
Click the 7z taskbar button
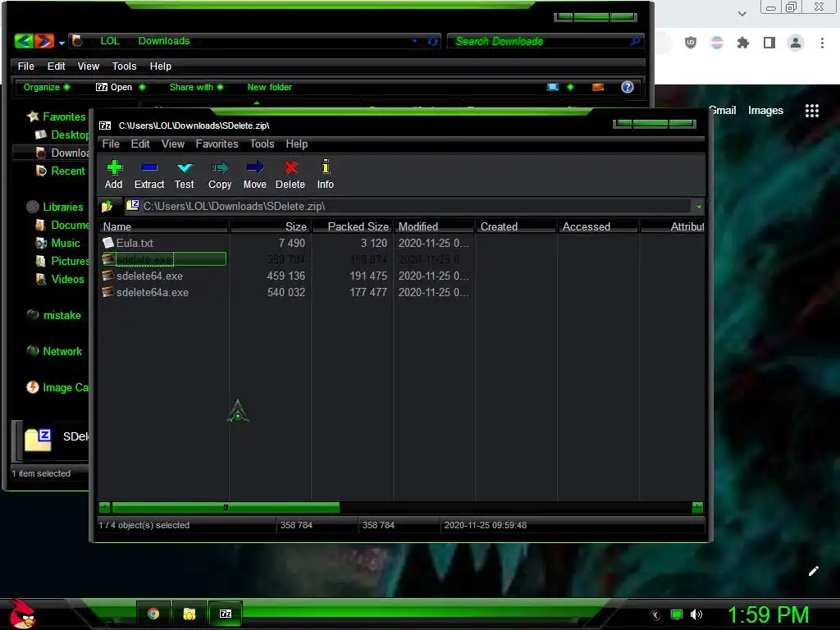pos(226,614)
